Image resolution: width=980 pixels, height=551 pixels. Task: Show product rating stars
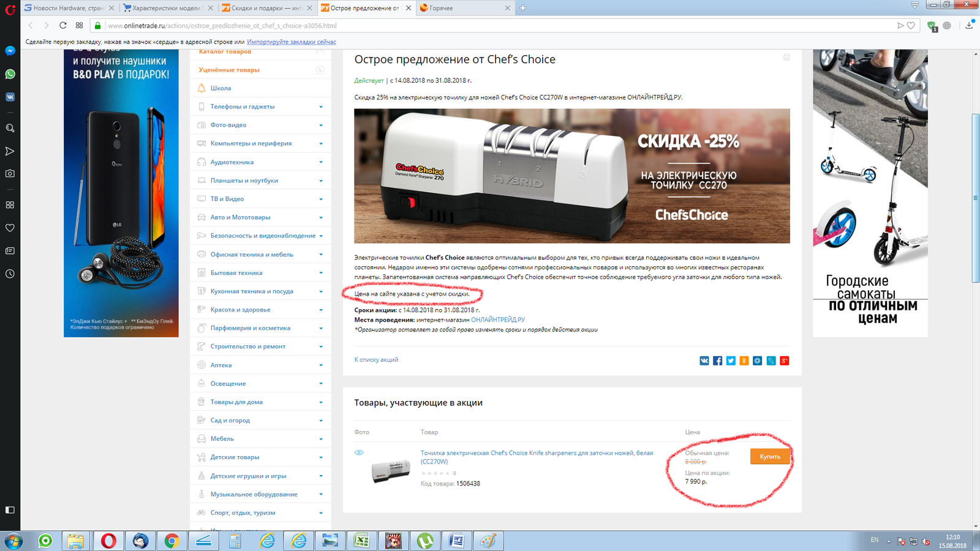435,473
